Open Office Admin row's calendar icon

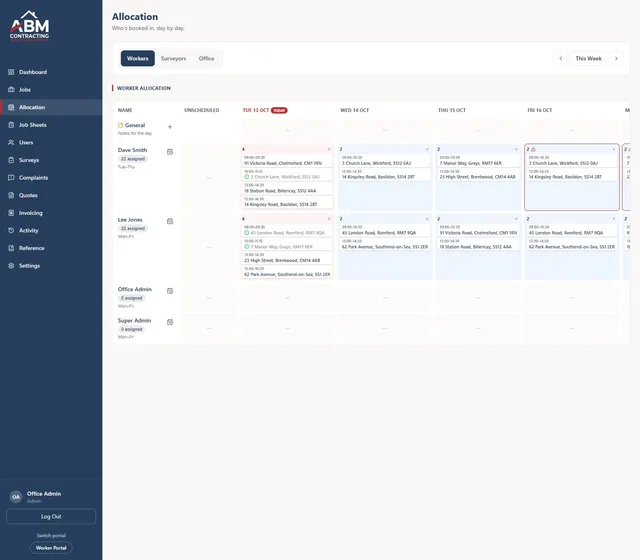click(170, 291)
